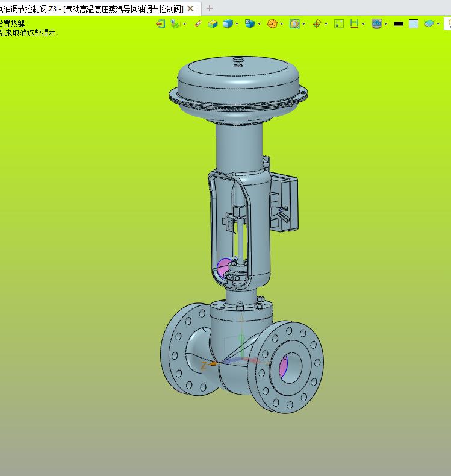Click the red pencil eraser icon
Viewport: 451px width, 476px height.
coord(198,23)
